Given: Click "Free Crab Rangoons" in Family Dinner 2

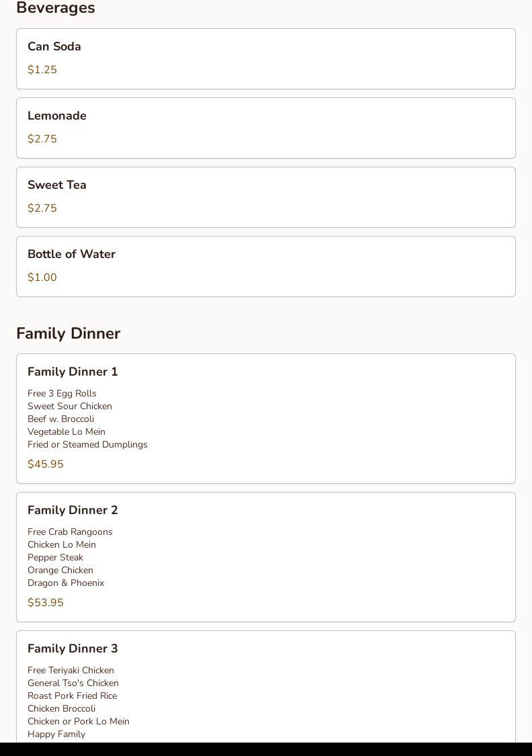Looking at the screenshot, I should click(x=70, y=532).
